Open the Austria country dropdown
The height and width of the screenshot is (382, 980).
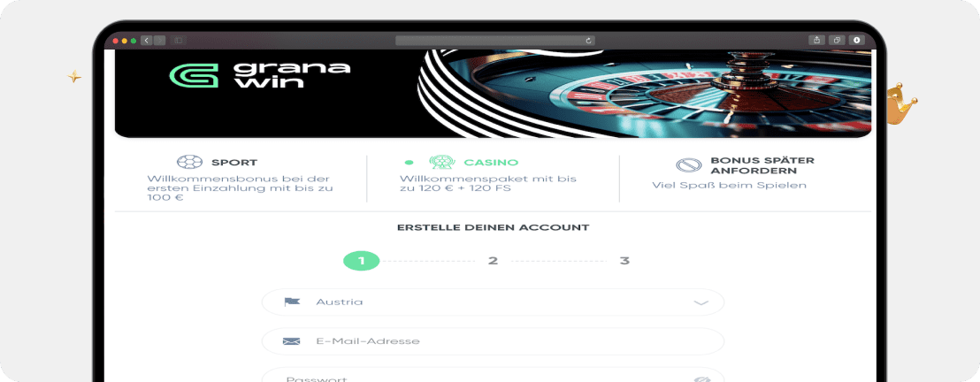[x=493, y=302]
